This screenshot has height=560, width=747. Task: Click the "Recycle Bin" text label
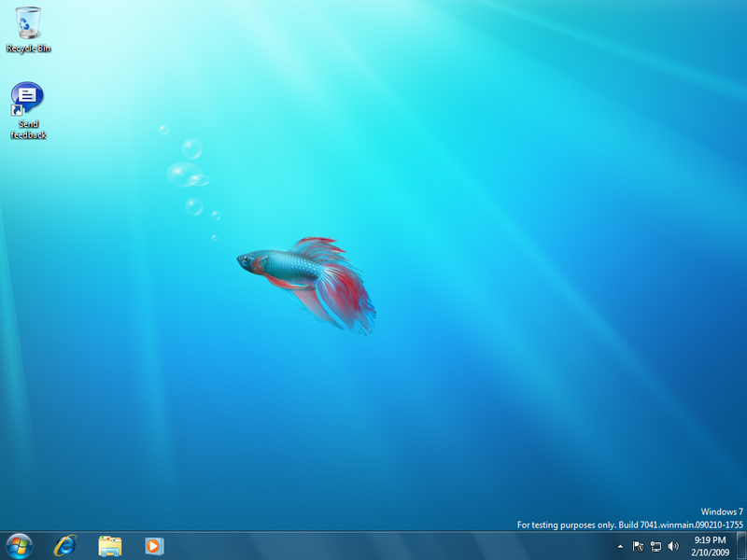(28, 48)
